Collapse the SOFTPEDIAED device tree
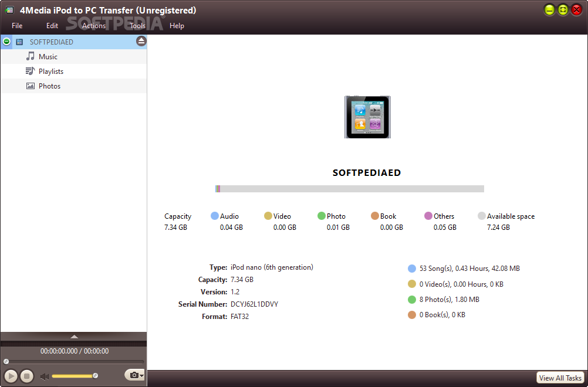Viewport: 588px width, 387px height. 6,42
